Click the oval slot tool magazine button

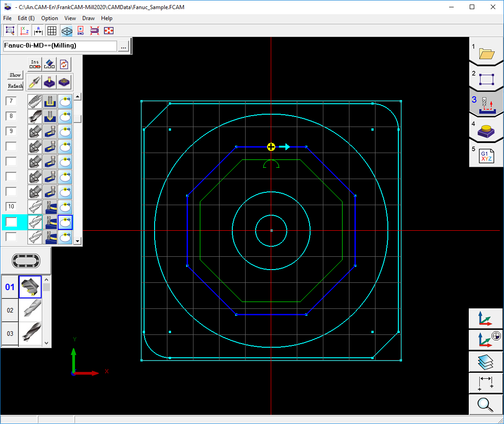26,261
